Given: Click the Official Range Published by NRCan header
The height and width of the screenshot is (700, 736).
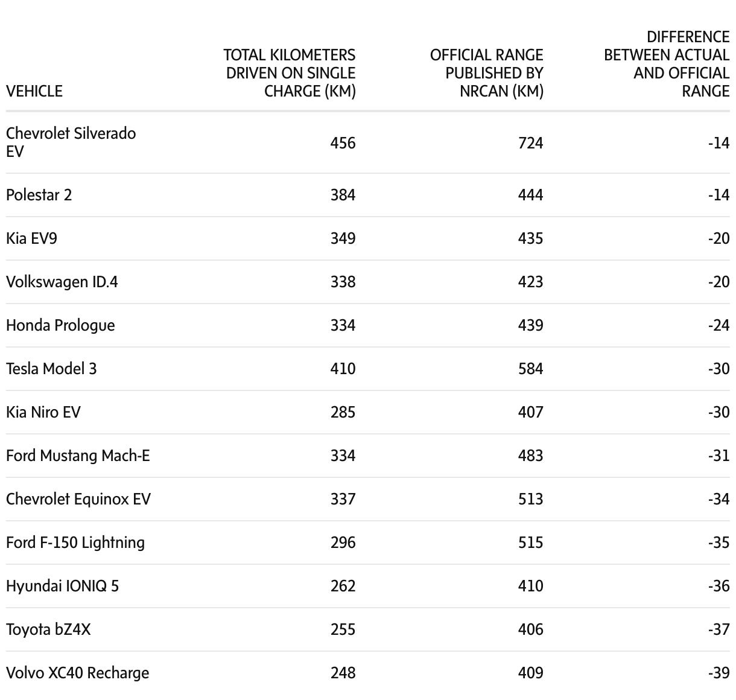Looking at the screenshot, I should point(486,73).
